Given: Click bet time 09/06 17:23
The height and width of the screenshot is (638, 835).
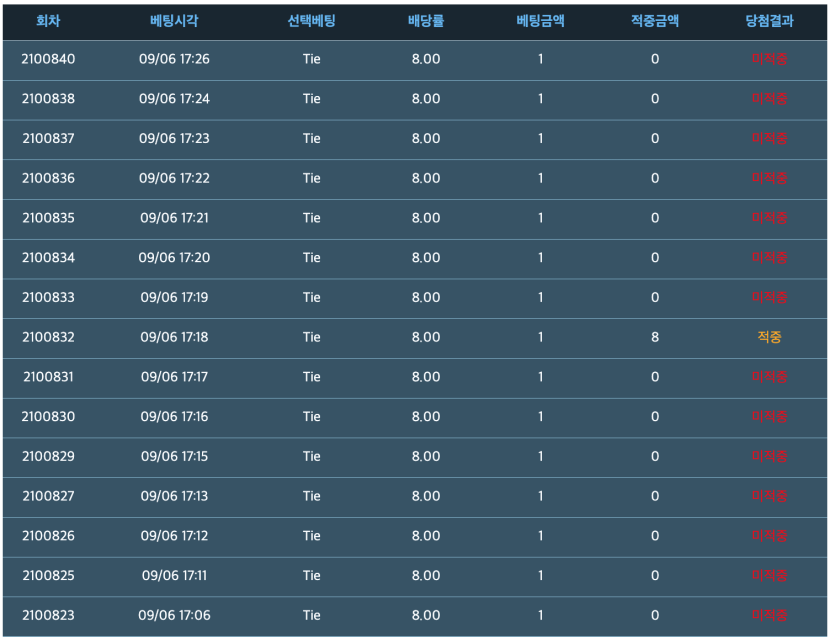Looking at the screenshot, I should (174, 138).
